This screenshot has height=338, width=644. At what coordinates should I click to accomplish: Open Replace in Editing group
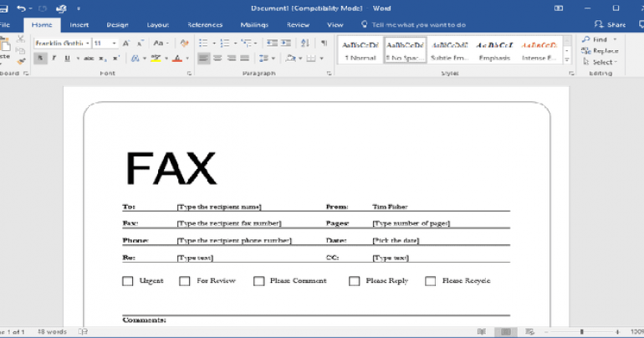click(600, 51)
